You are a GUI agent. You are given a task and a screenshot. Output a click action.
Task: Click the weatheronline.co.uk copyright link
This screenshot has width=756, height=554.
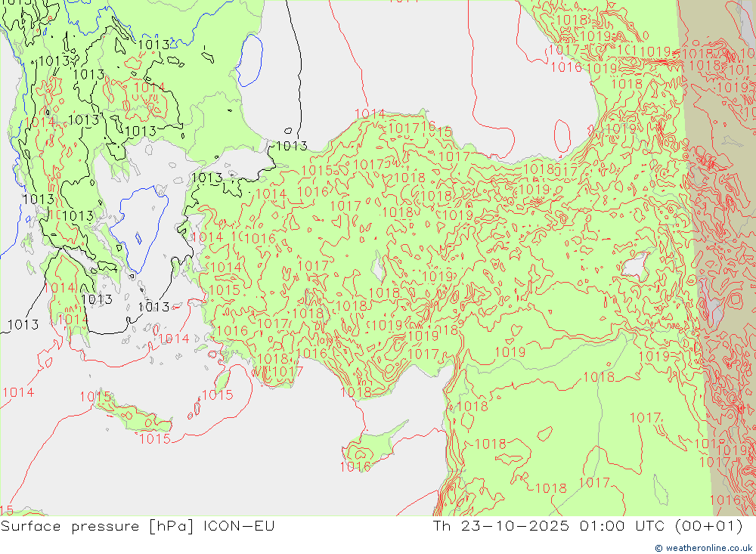(x=703, y=548)
